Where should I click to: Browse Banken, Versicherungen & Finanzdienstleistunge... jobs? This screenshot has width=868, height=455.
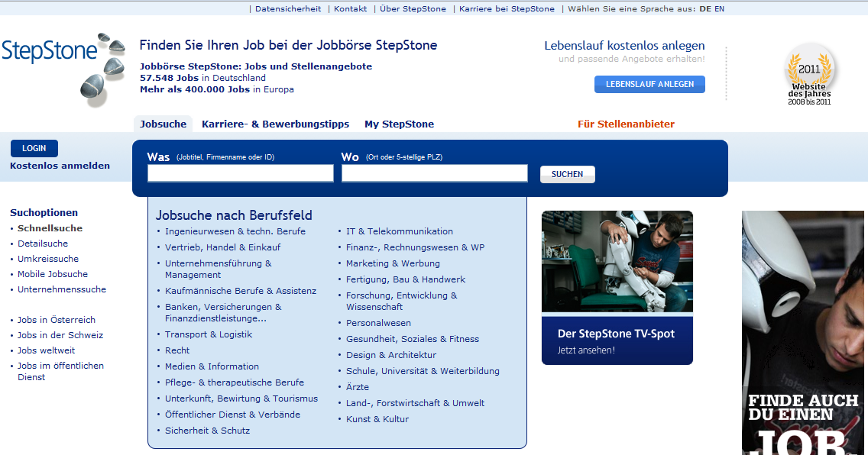click(223, 312)
